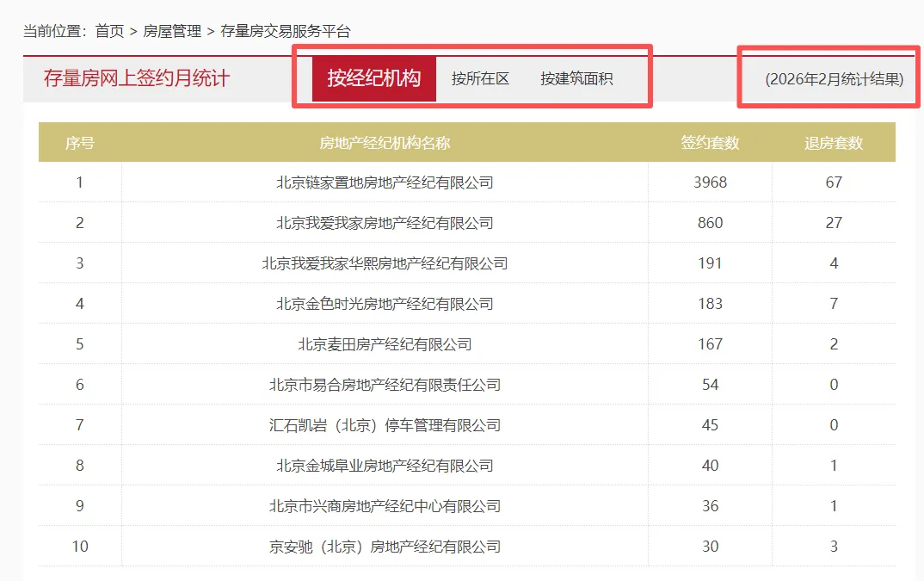Click signed count 860 for 我爱我家
The image size is (924, 581).
pyautogui.click(x=710, y=223)
